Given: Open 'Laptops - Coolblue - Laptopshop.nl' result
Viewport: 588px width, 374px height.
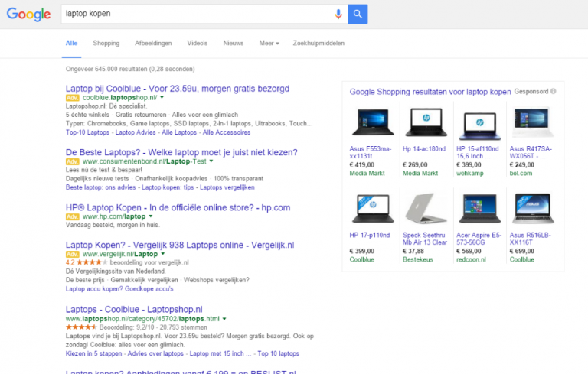Looking at the screenshot, I should pyautogui.click(x=134, y=309).
